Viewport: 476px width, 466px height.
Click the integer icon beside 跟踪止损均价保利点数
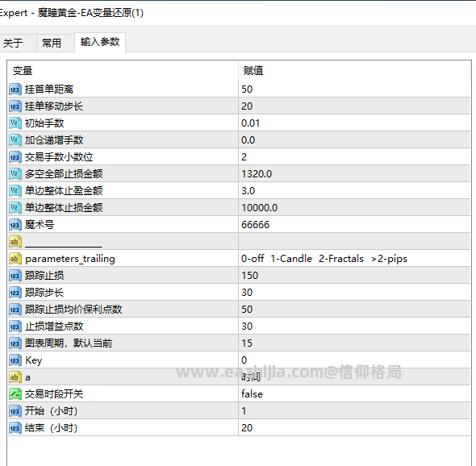tap(15, 310)
